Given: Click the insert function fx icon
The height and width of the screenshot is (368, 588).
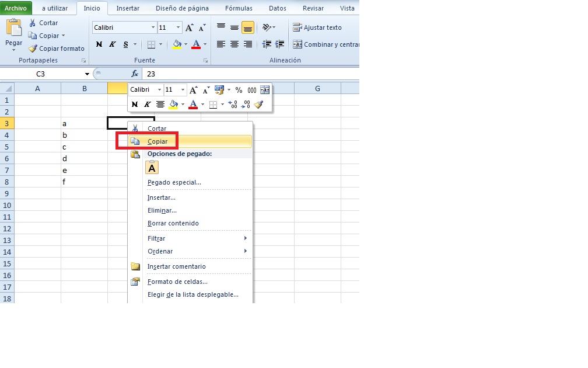Looking at the screenshot, I should click(135, 74).
